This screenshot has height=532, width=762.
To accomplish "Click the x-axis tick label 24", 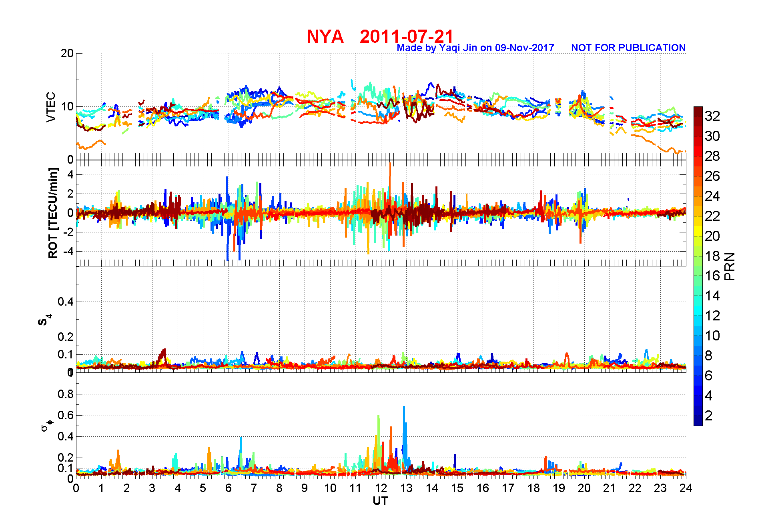I will point(686,488).
